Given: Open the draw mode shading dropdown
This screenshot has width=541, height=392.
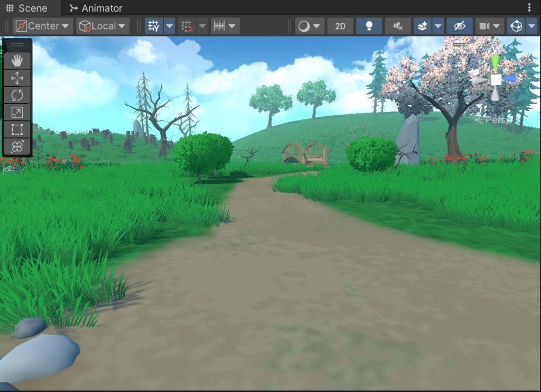Looking at the screenshot, I should (x=309, y=26).
